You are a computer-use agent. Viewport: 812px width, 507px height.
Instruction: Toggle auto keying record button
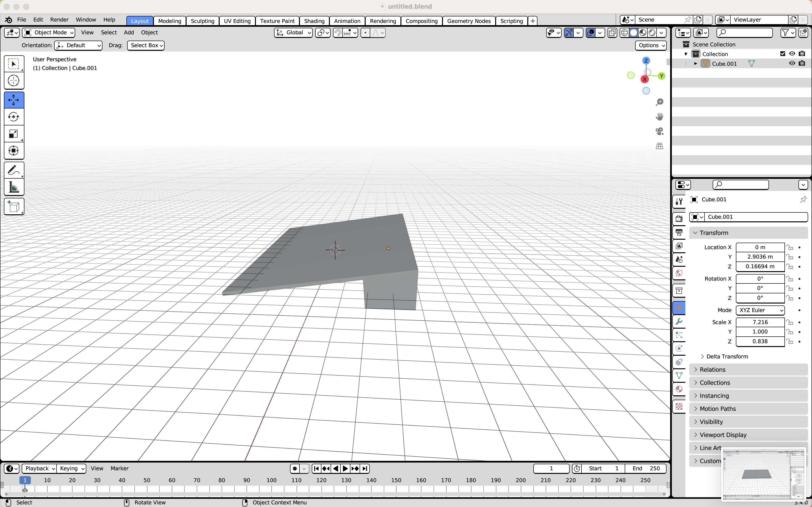(x=295, y=468)
